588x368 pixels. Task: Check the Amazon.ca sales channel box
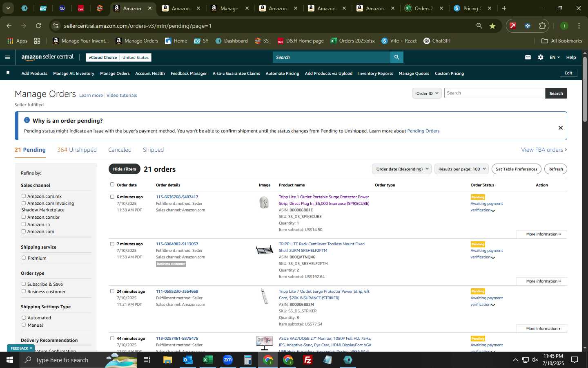[x=24, y=224]
